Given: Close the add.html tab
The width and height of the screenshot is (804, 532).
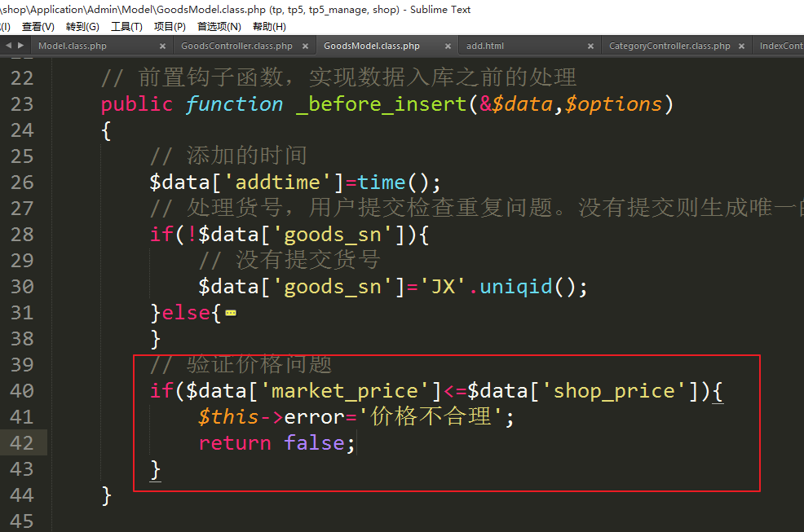Looking at the screenshot, I should click(x=590, y=46).
